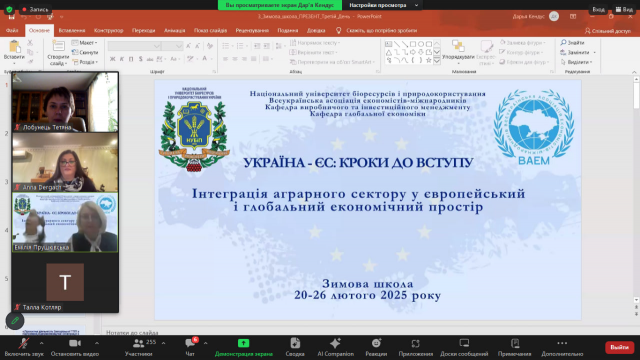Toggle bold Ж formatting button
Viewport: 640px width, 360px height.
[x=112, y=59]
